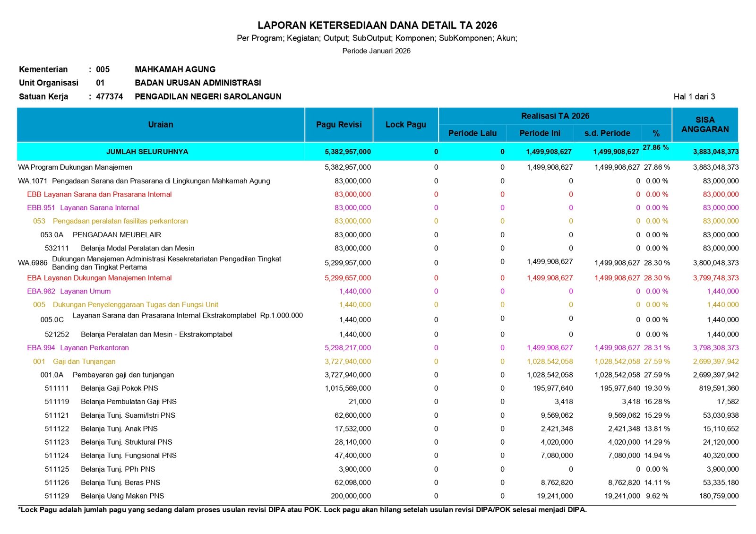Select EBA Layanan Dukungan Manajemen Internal row

(x=99, y=278)
